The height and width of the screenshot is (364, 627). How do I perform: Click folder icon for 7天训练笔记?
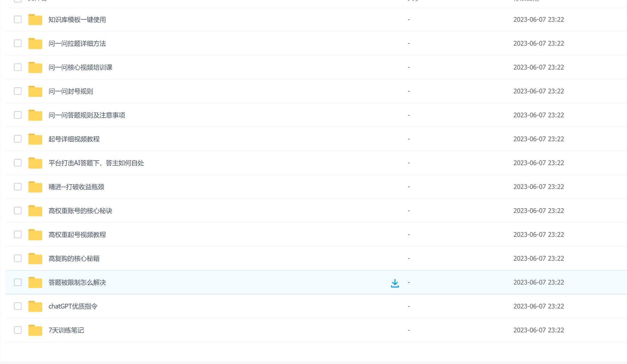35,331
